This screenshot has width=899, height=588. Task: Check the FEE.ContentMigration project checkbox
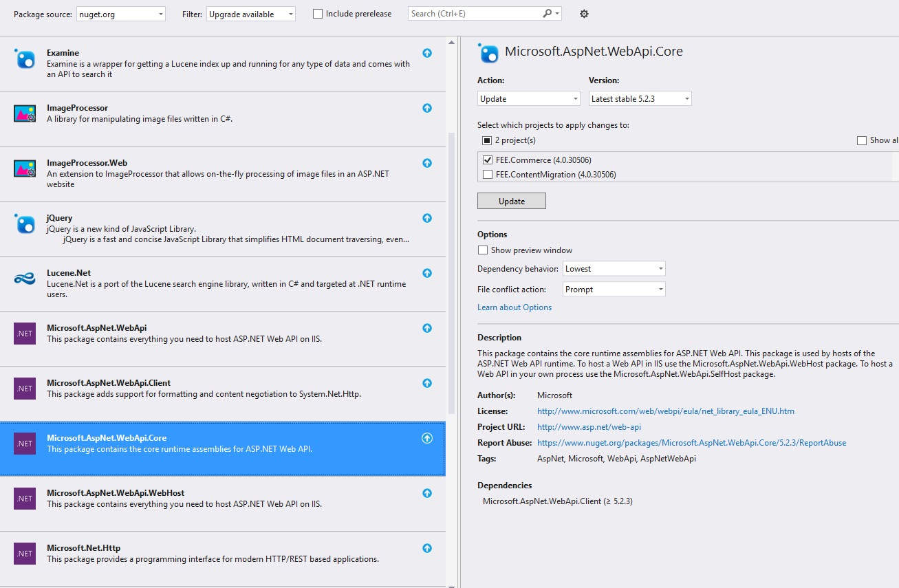point(488,175)
